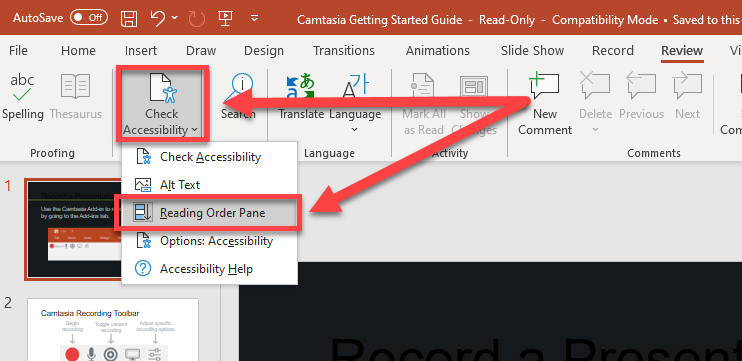Click the Search lookup icon
Image resolution: width=742 pixels, height=361 pixels.
pyautogui.click(x=238, y=97)
